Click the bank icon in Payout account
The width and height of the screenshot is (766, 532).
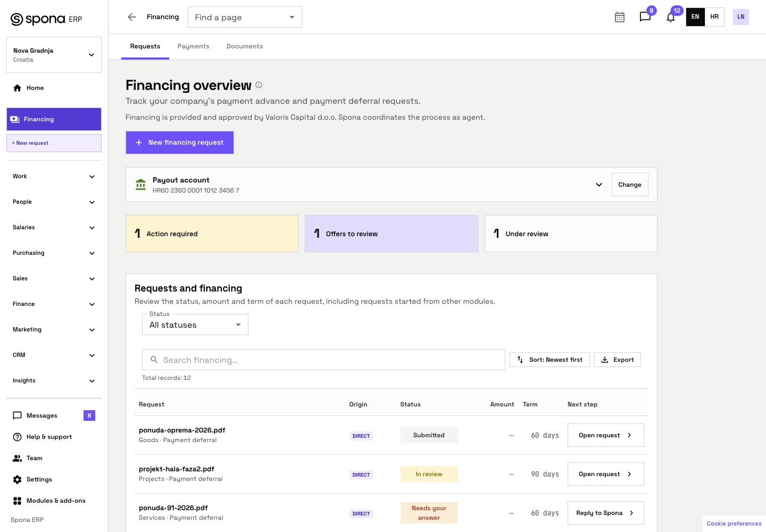pos(140,185)
